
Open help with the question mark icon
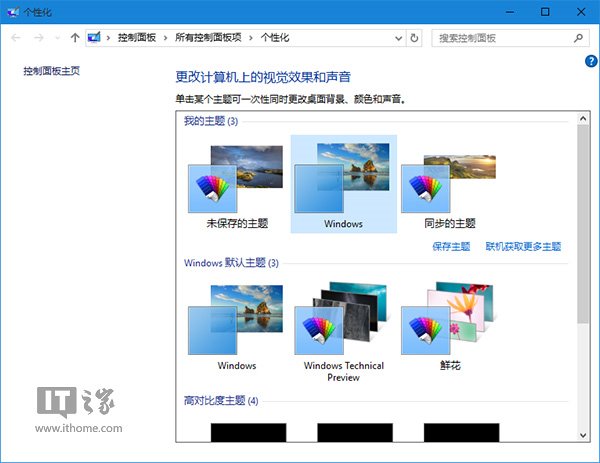(591, 61)
